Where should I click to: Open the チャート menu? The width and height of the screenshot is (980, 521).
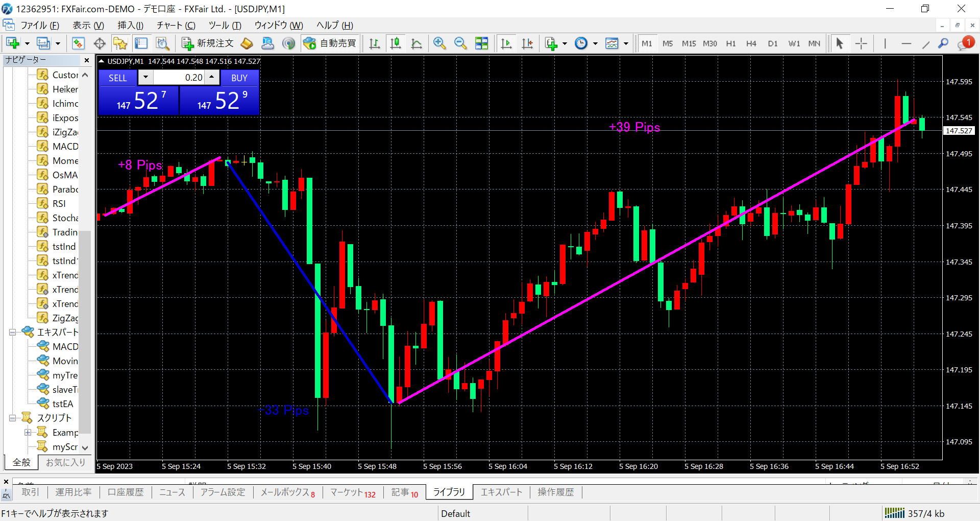point(176,25)
